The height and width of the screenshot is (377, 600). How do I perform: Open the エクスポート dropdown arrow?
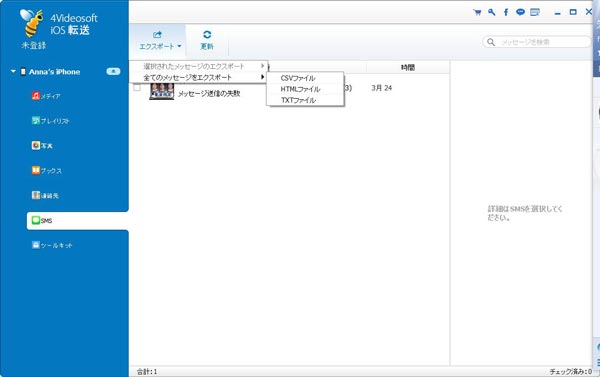(x=179, y=47)
